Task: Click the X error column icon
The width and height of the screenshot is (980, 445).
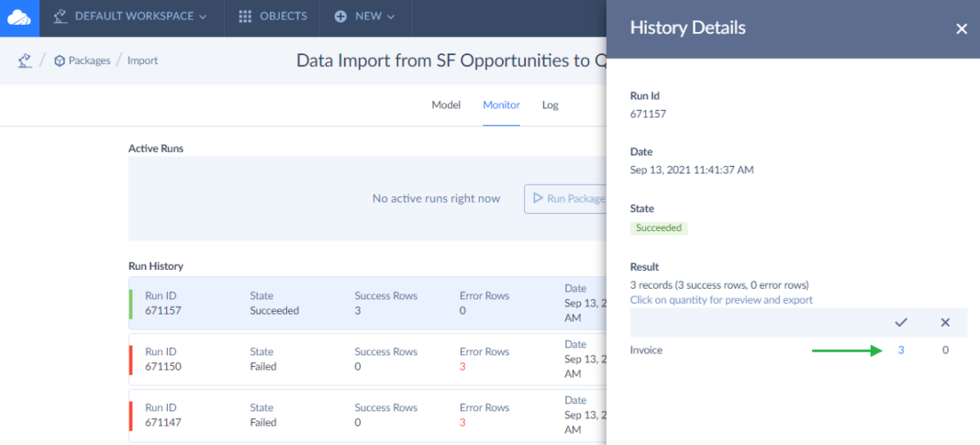Action: 945,322
